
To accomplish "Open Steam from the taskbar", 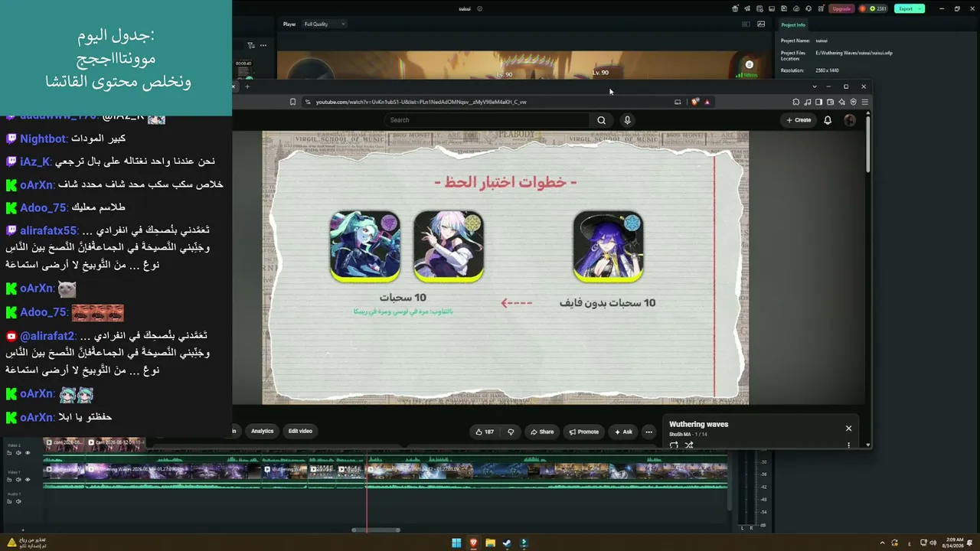I will (507, 543).
